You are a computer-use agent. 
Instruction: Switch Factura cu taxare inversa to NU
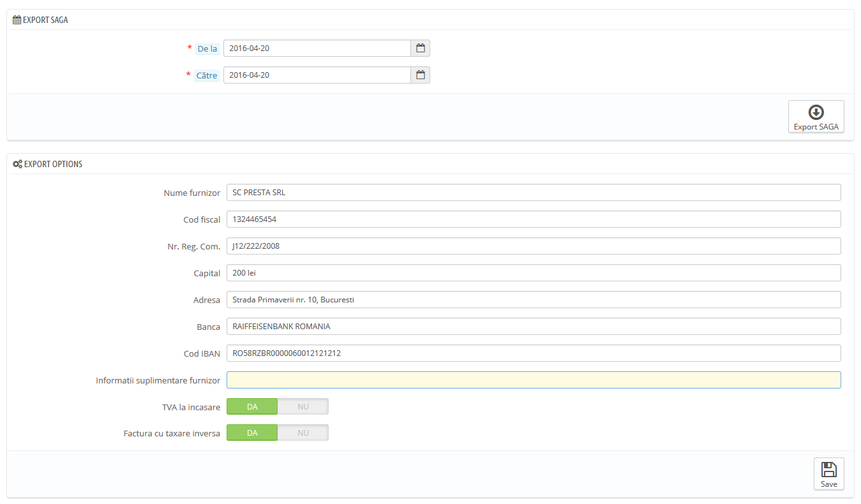(303, 433)
